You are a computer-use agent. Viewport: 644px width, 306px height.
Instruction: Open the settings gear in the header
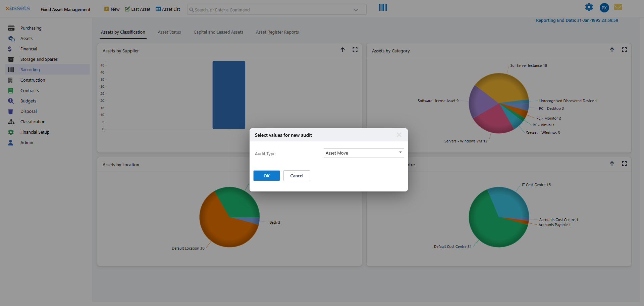[x=589, y=7]
